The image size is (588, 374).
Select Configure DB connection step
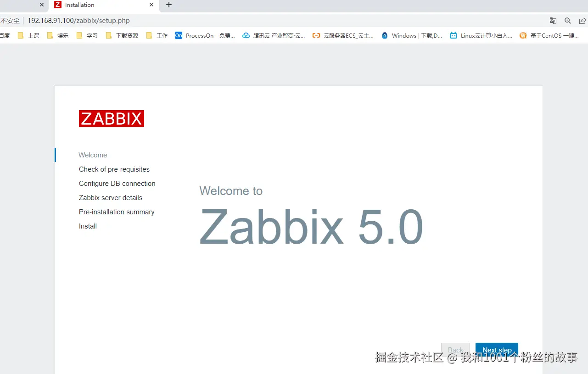[x=117, y=184]
